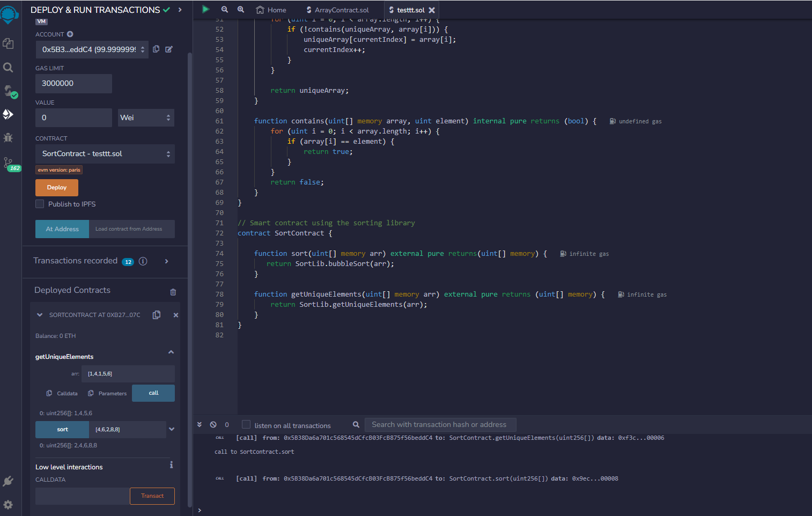Deploy the SortContract
The height and width of the screenshot is (516, 812).
tap(56, 187)
